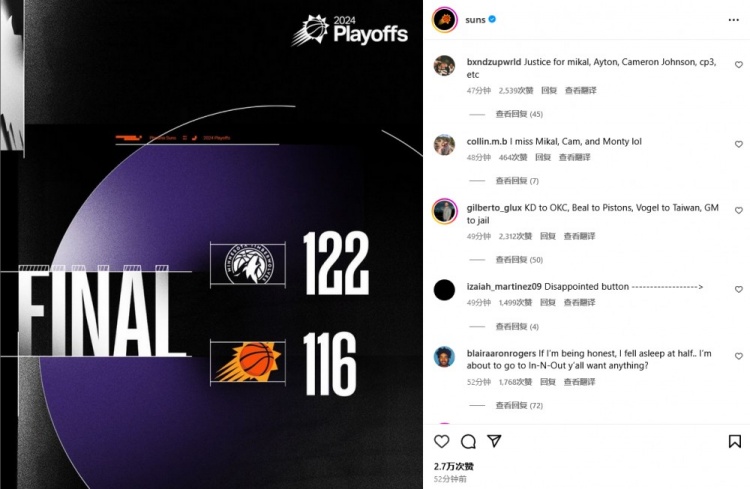Open blairaaronrogers' profile avatar
This screenshot has height=489, width=750.
[x=444, y=357]
